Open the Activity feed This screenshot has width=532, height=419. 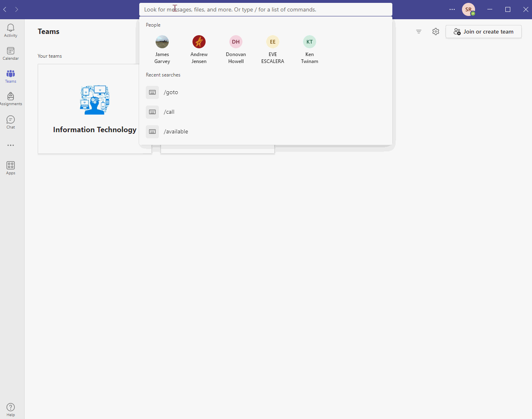11,30
